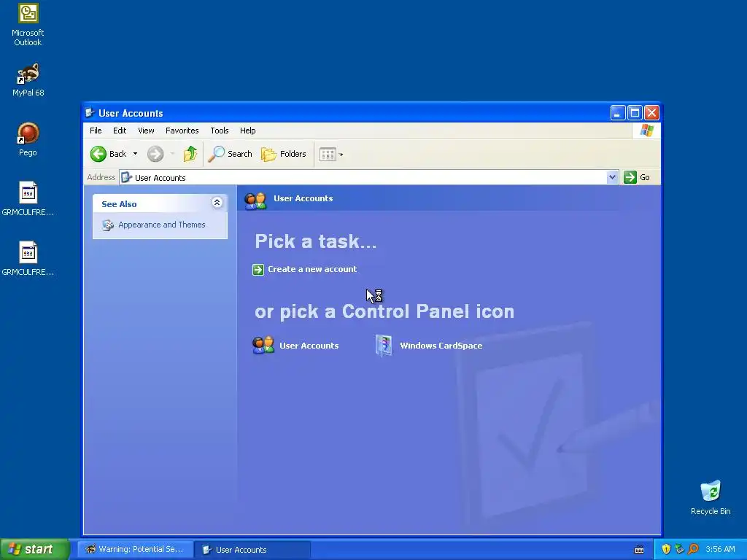Viewport: 747px width, 560px height.
Task: Select the upper GRMCULFRE file icon
Action: (28, 192)
